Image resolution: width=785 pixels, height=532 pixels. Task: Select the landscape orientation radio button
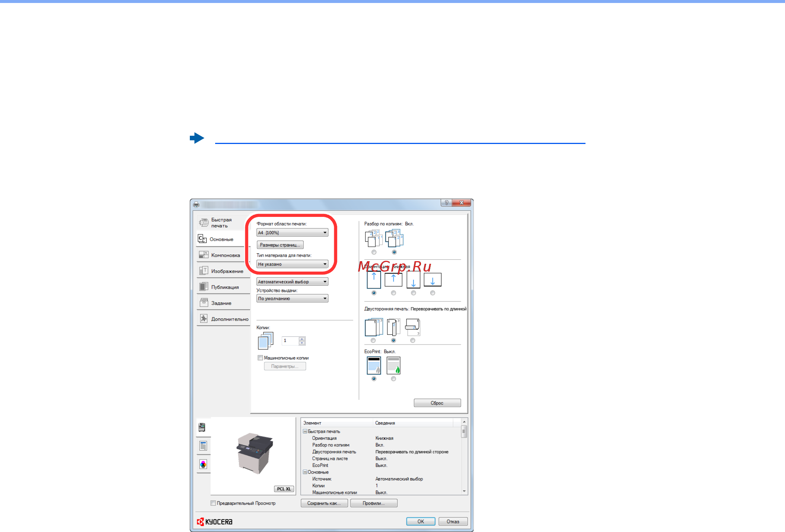pos(393,293)
